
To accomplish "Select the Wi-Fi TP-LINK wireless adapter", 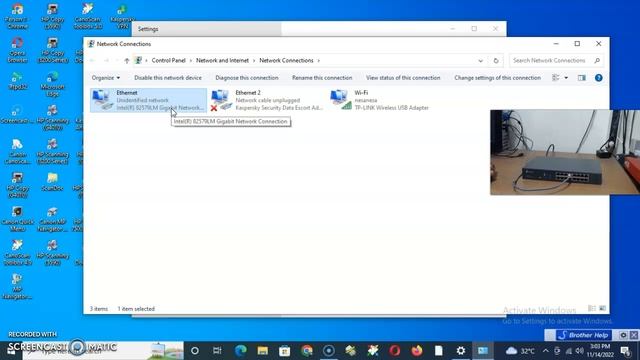I will (380, 100).
